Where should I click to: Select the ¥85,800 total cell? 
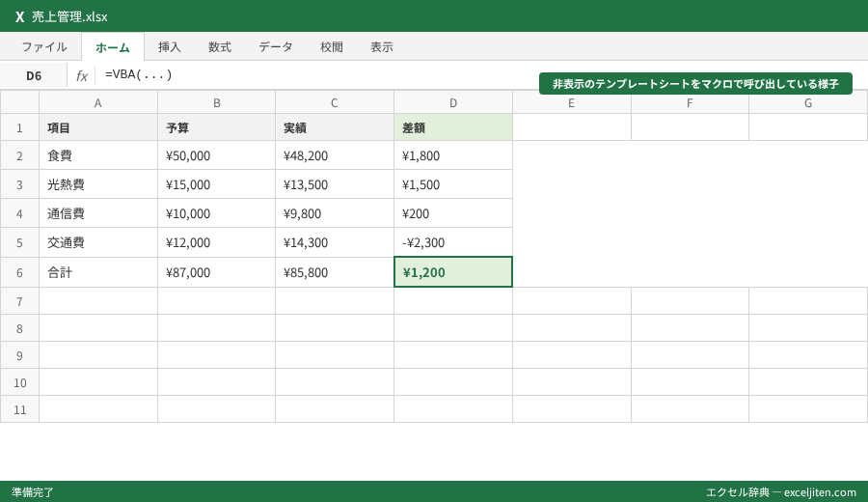pos(335,272)
